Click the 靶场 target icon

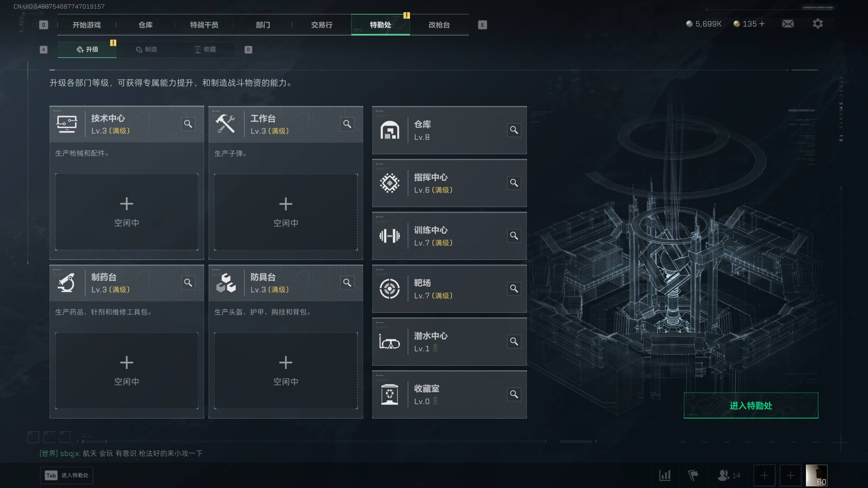pos(390,289)
